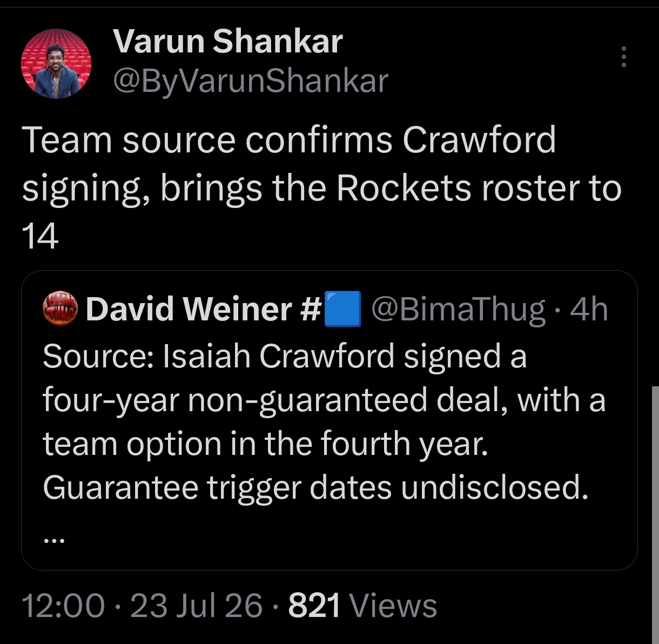Open the @BimaThug handle
This screenshot has height=644, width=659.
[x=459, y=310]
